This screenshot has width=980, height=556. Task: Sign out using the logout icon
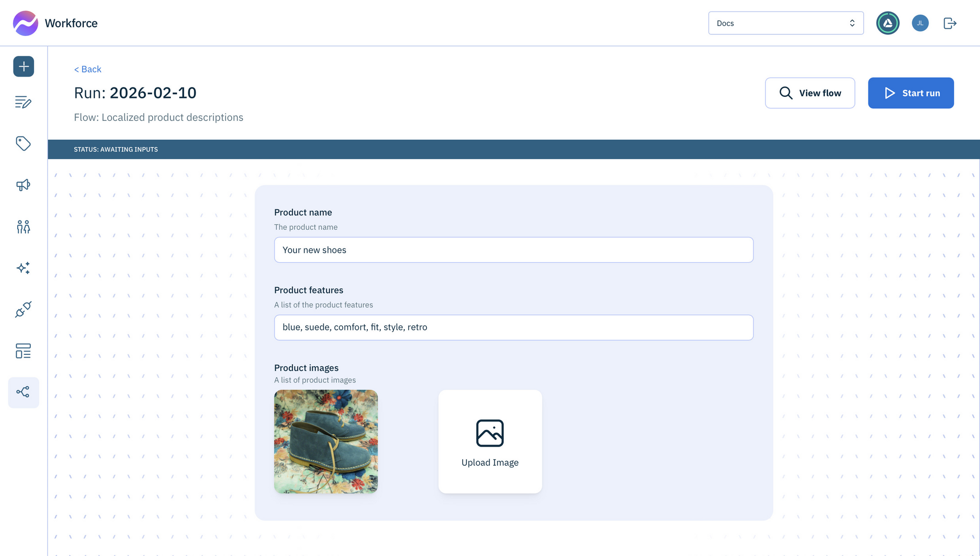[950, 23]
